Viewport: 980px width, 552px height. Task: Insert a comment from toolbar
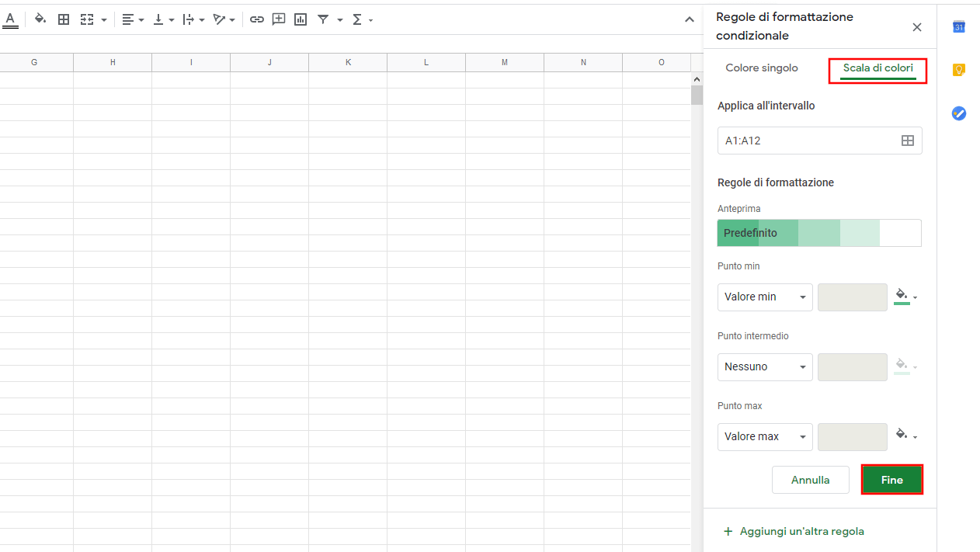(x=279, y=19)
